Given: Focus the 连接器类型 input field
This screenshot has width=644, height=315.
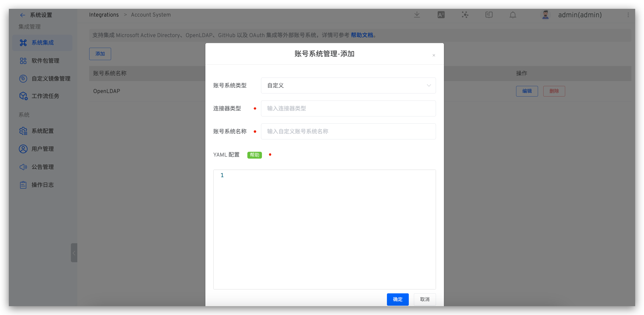Looking at the screenshot, I should click(348, 108).
